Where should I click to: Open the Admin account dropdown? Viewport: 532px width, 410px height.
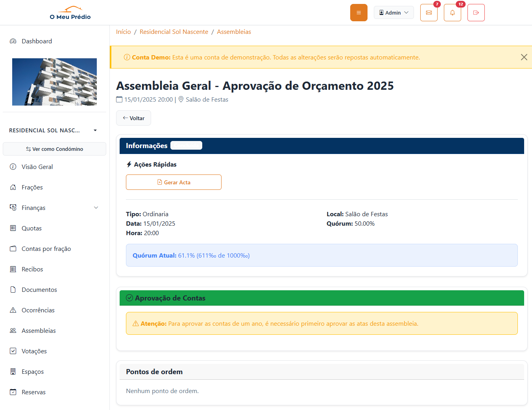coord(393,12)
